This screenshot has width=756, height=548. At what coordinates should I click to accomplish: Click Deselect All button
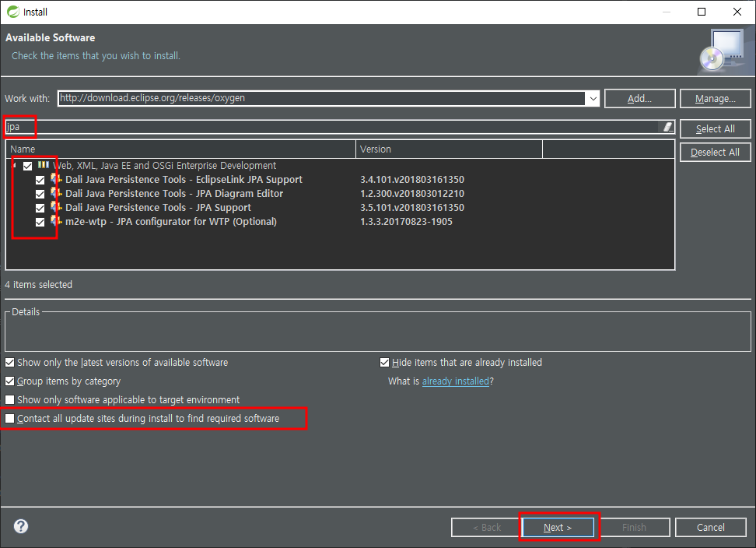(x=715, y=153)
